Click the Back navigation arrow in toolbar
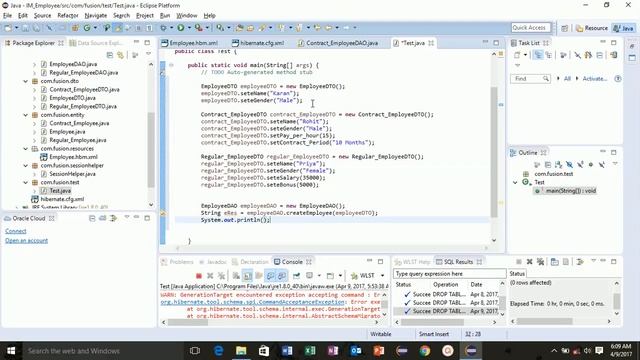This screenshot has width=640, height=360. tap(328, 28)
